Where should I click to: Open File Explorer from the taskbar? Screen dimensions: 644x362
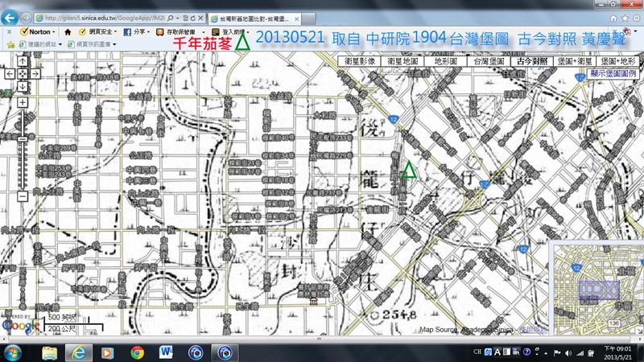coord(49,352)
